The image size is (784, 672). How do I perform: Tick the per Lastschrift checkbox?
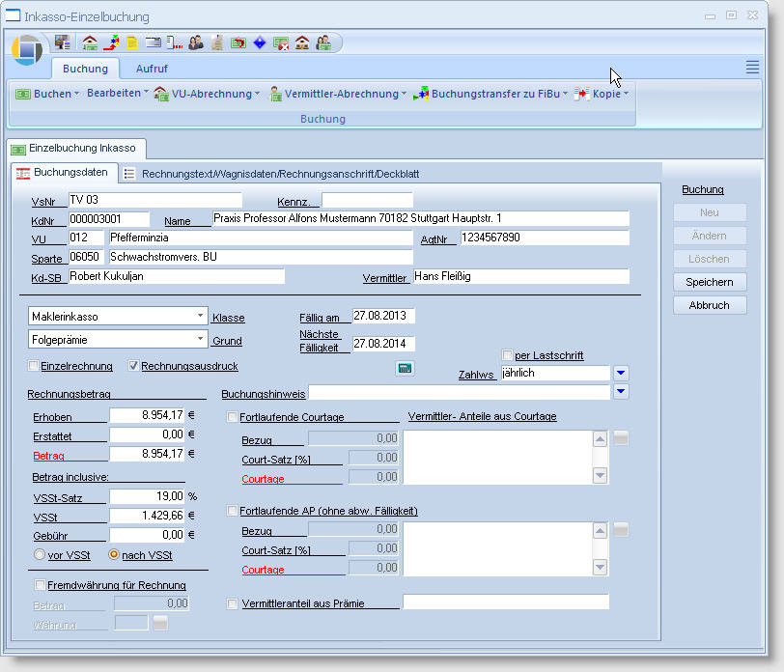tap(507, 355)
